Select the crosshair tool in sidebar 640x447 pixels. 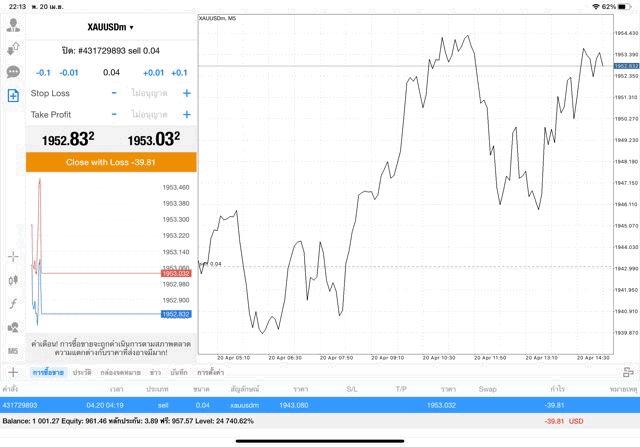click(13, 257)
